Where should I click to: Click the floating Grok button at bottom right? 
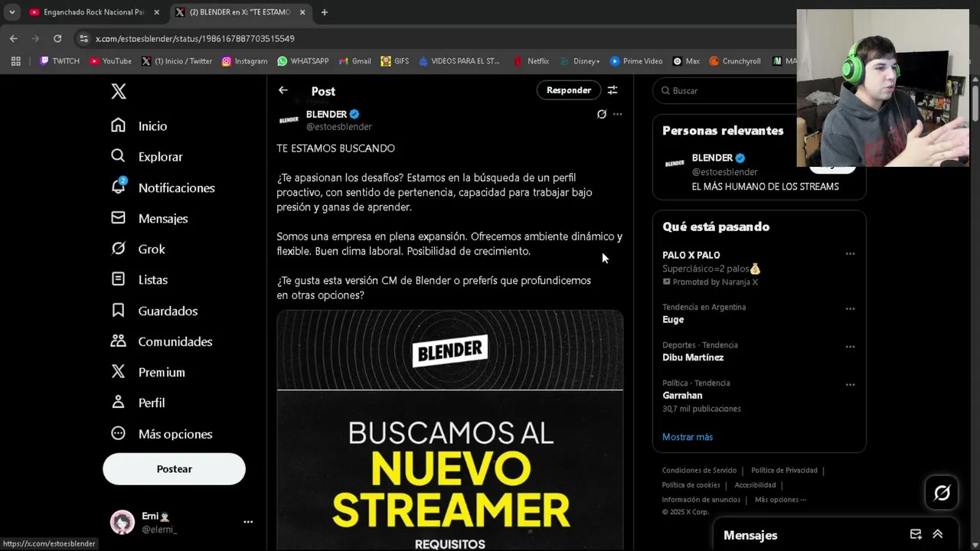(x=942, y=493)
